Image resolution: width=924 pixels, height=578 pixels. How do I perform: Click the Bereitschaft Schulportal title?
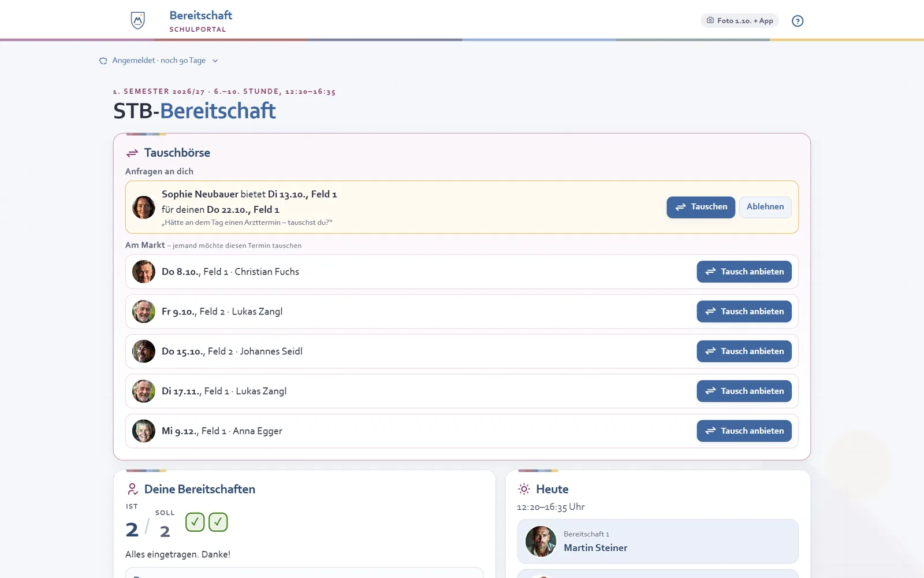click(x=200, y=21)
